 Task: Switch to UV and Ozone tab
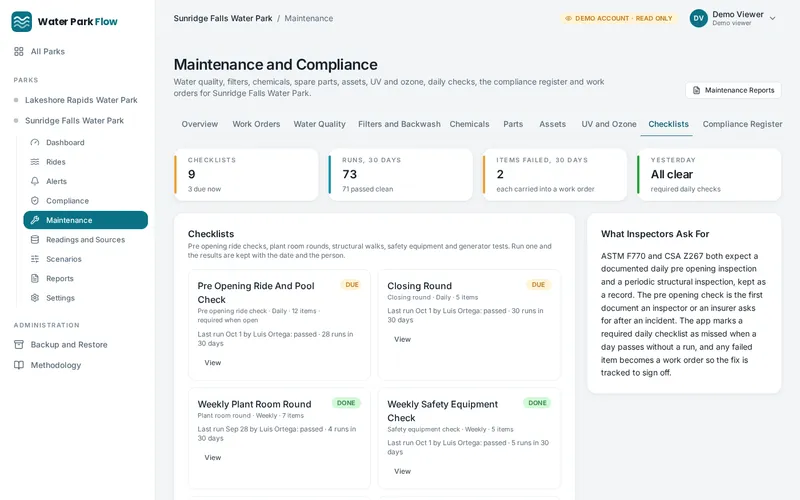609,124
